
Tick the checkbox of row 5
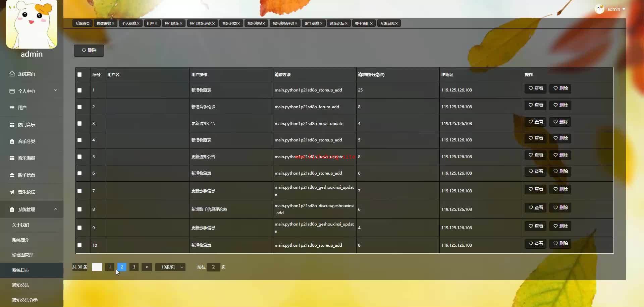pos(79,157)
